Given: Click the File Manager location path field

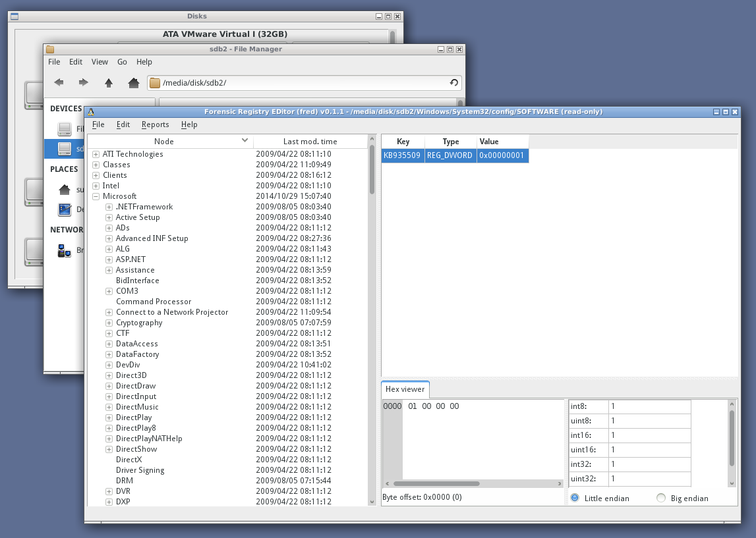Looking at the screenshot, I should 305,83.
